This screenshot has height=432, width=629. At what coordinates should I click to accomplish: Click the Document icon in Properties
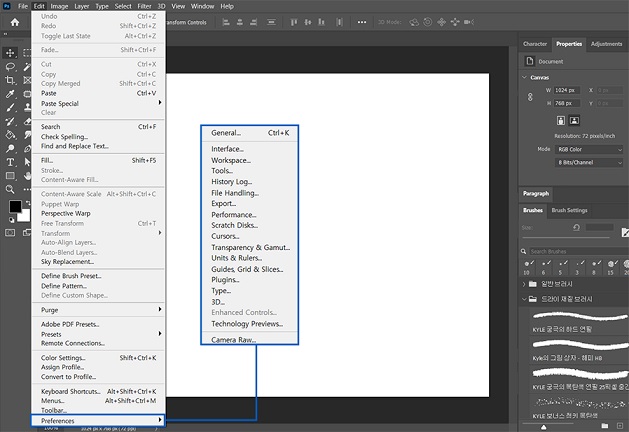pyautogui.click(x=530, y=61)
